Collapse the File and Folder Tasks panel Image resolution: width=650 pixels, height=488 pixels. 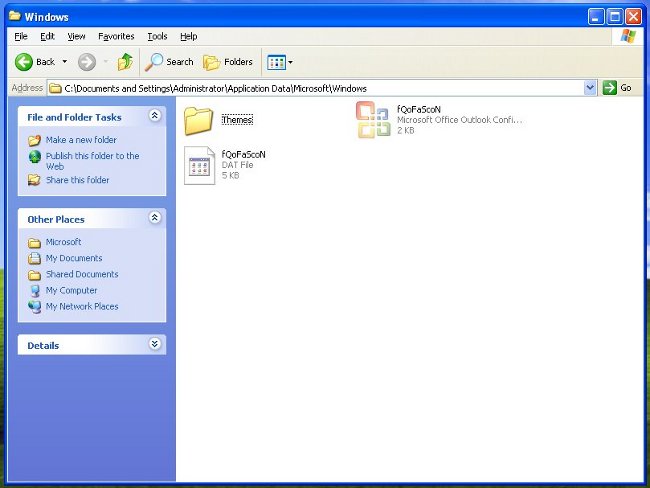pos(154,116)
